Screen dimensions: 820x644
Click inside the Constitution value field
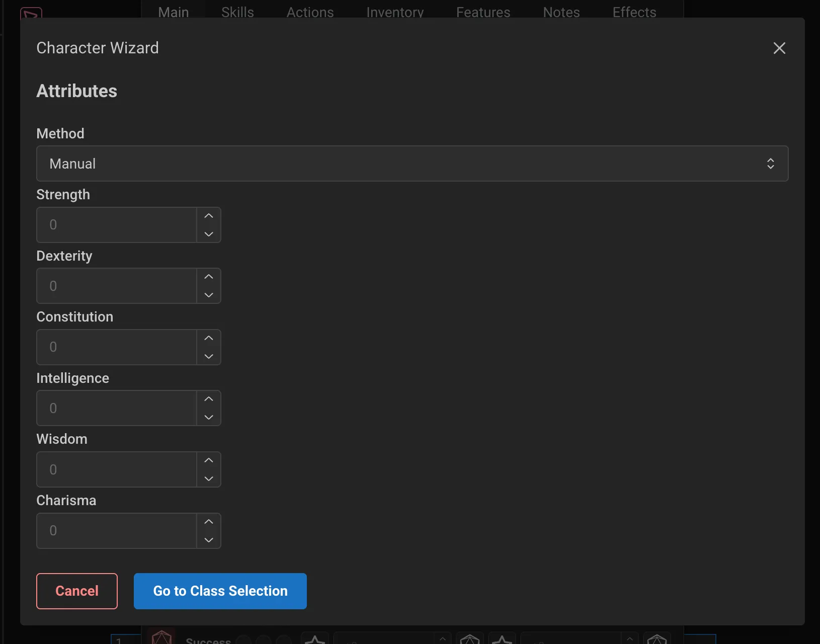(x=116, y=347)
